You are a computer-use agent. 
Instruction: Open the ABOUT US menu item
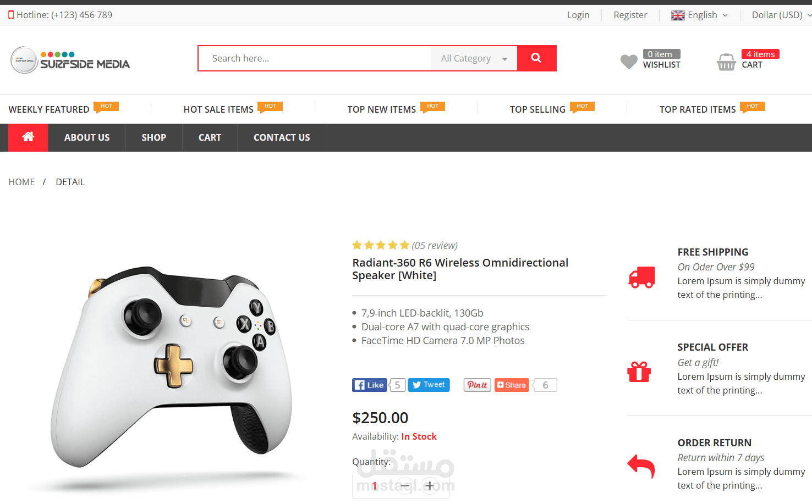point(87,137)
